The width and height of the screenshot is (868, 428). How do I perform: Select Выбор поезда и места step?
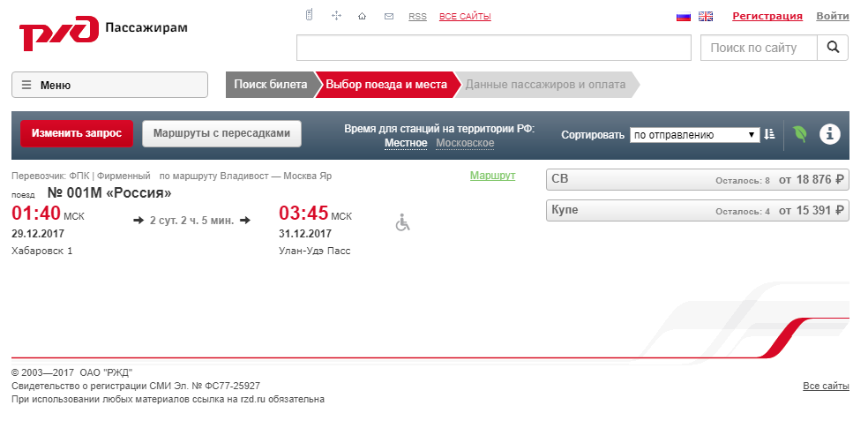[x=385, y=85]
